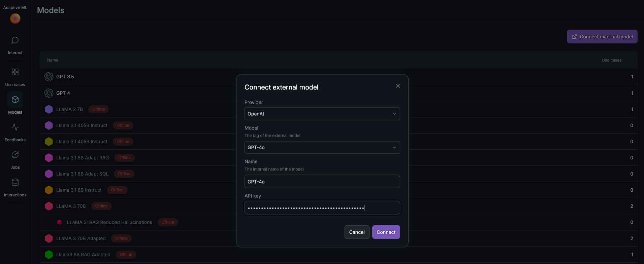Select Llama 3.1 8B Adapt RAG name
The image size is (644, 264).
83,158
